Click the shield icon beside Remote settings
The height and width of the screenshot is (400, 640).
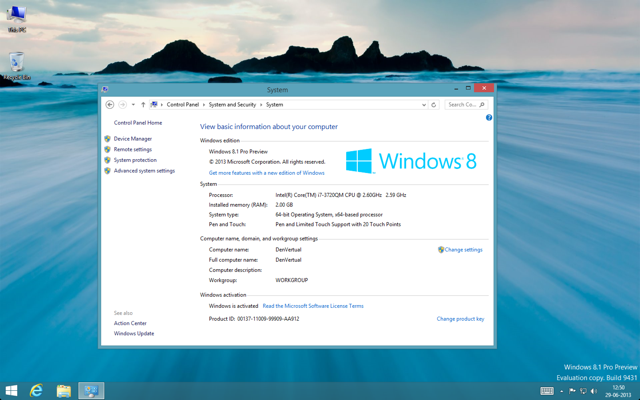[x=107, y=149]
